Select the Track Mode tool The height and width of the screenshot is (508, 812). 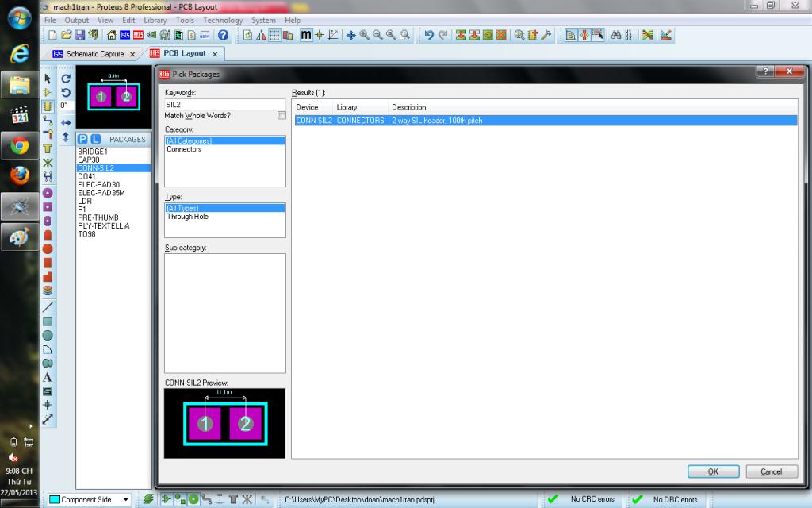point(48,121)
